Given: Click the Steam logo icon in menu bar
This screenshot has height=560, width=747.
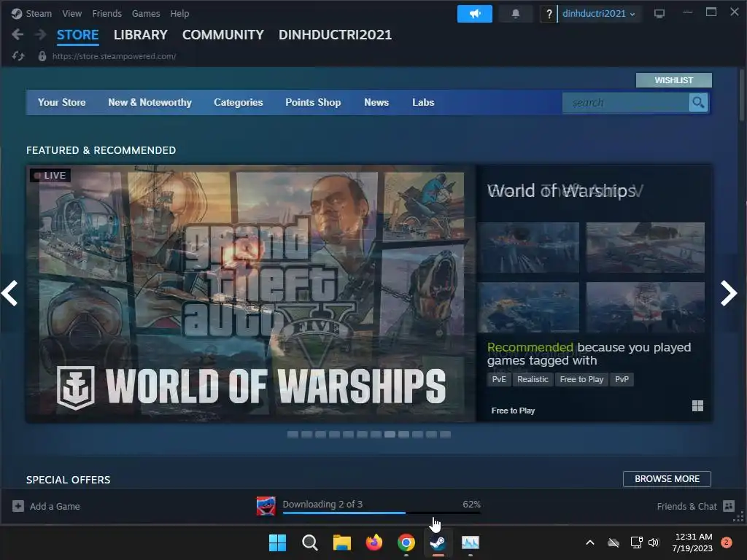Looking at the screenshot, I should pos(17,13).
